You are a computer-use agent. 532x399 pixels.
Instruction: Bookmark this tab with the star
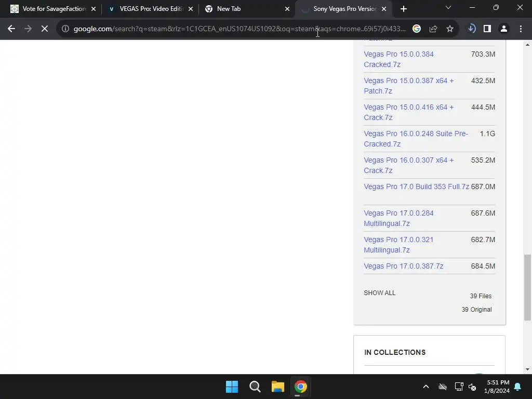coord(450,29)
